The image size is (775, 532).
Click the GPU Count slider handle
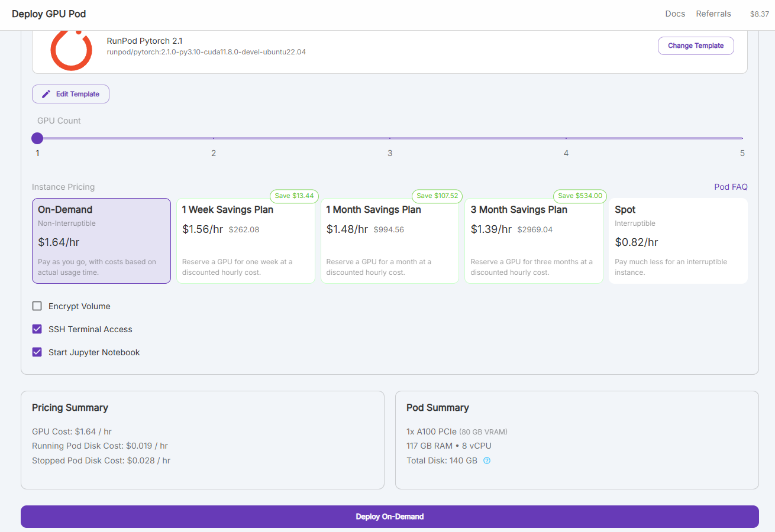click(x=37, y=138)
